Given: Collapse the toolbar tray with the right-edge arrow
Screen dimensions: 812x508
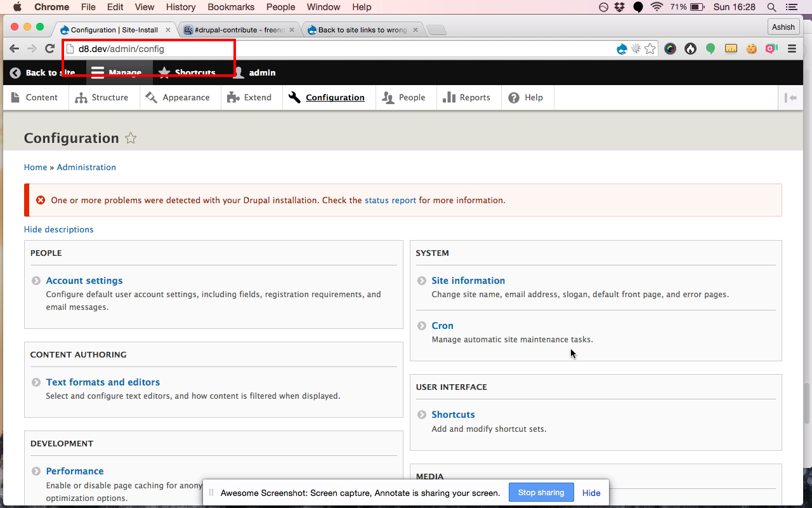Looking at the screenshot, I should (790, 97).
